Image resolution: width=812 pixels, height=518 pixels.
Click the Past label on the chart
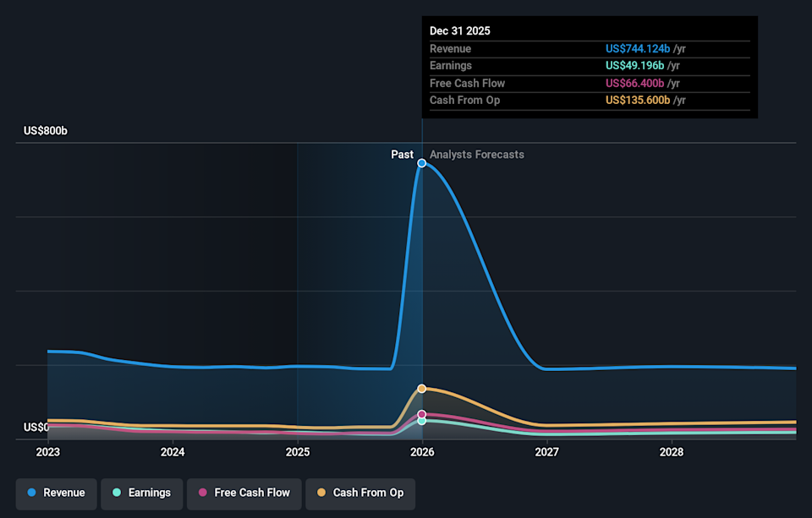coord(402,155)
